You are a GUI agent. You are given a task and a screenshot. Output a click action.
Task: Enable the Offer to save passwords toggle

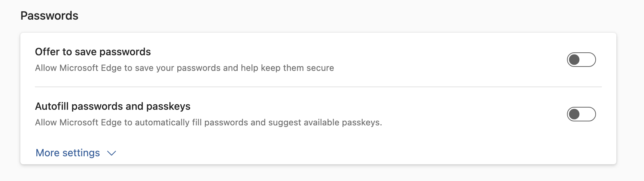[581, 60]
